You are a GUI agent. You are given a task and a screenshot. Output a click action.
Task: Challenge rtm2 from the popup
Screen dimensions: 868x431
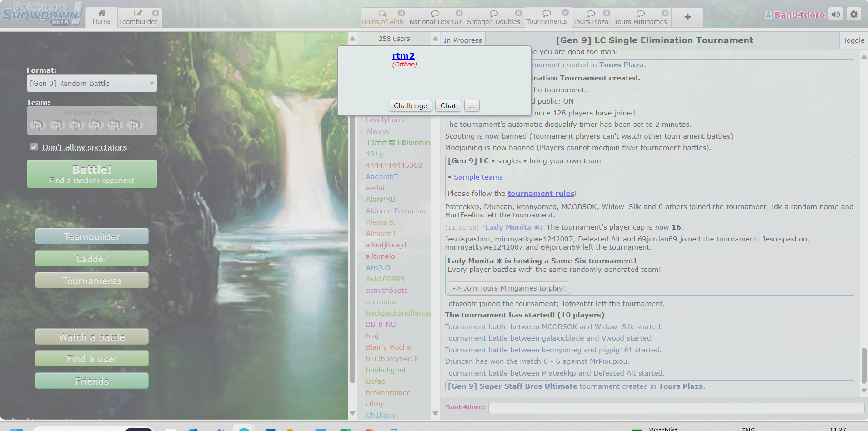click(410, 105)
